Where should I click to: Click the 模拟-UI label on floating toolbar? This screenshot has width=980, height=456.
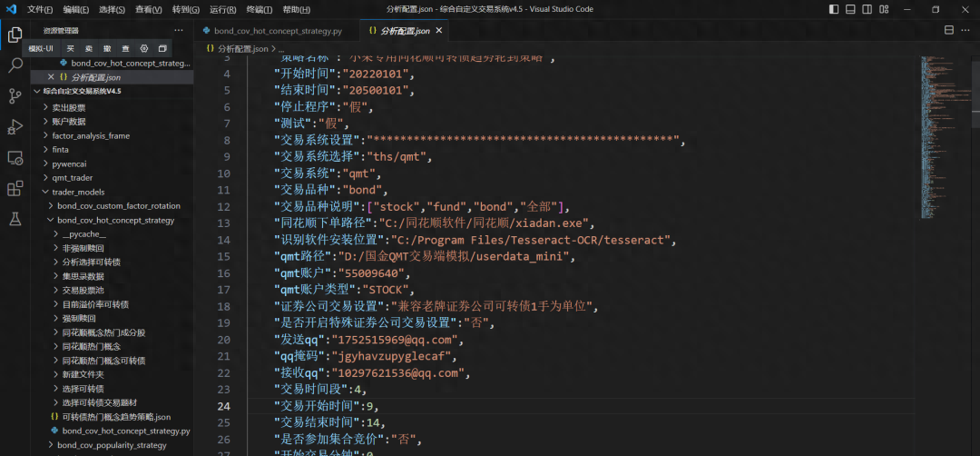coord(41,49)
